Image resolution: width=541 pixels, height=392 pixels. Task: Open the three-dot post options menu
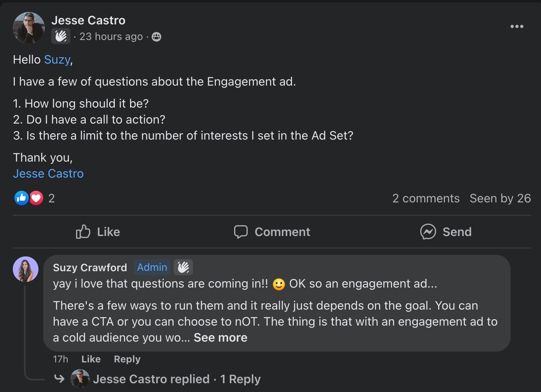517,26
